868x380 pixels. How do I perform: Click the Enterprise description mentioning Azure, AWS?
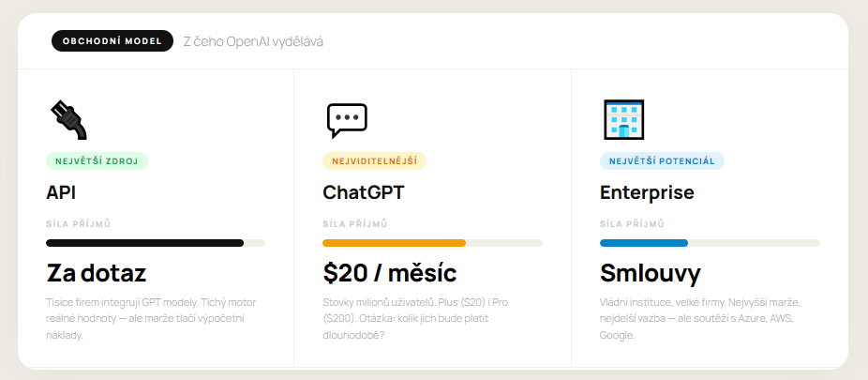point(698,318)
